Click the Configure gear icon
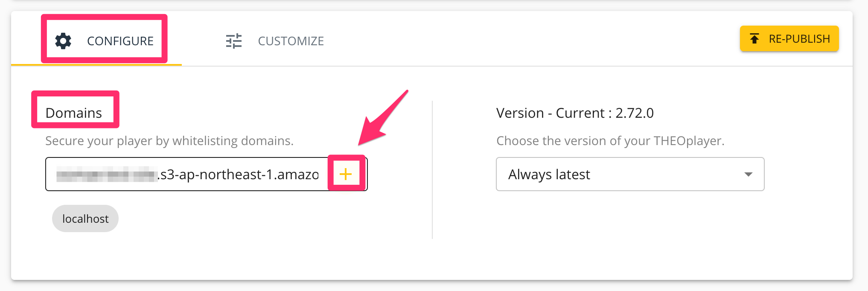Image resolution: width=868 pixels, height=291 pixels. pos(63,41)
